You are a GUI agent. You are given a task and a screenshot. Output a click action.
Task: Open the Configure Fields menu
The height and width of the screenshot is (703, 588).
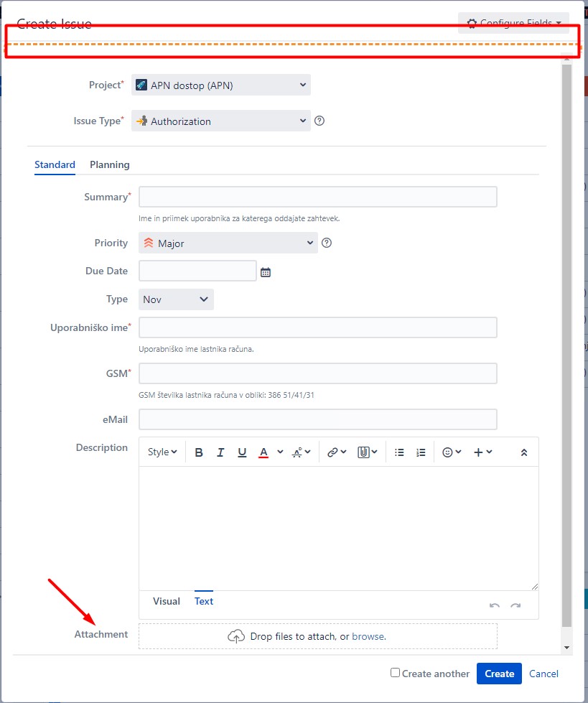pyautogui.click(x=513, y=22)
